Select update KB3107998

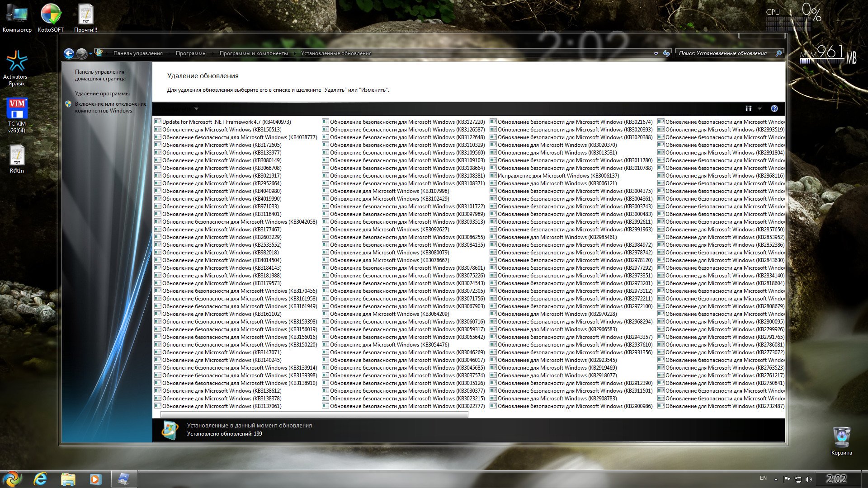386,191
